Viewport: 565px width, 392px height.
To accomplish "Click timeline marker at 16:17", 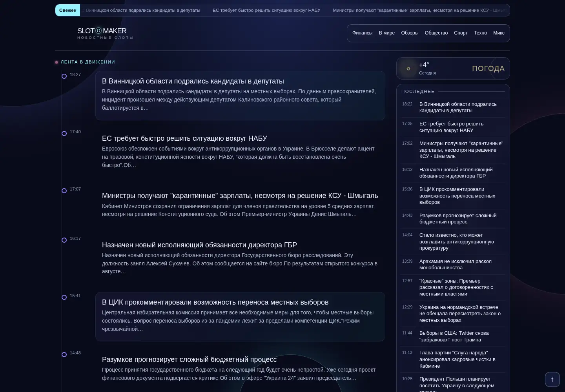I will point(64,240).
